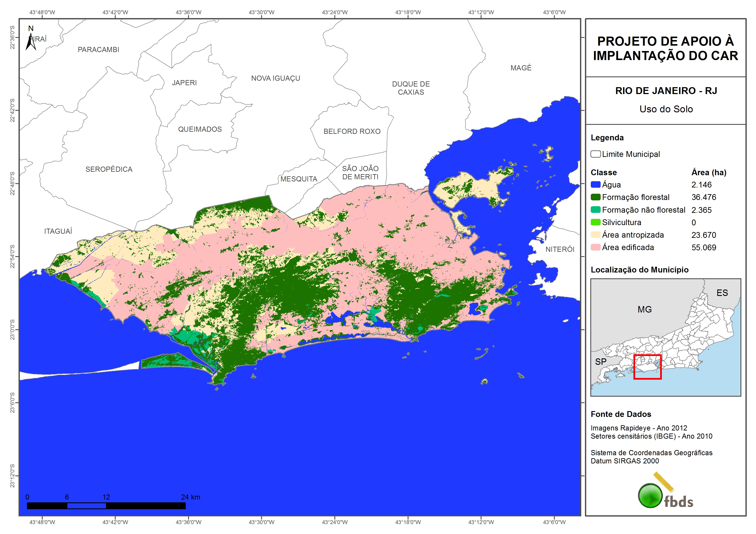This screenshot has height=534, width=756.
Task: Click the Água blue legend swatch
Action: [595, 185]
